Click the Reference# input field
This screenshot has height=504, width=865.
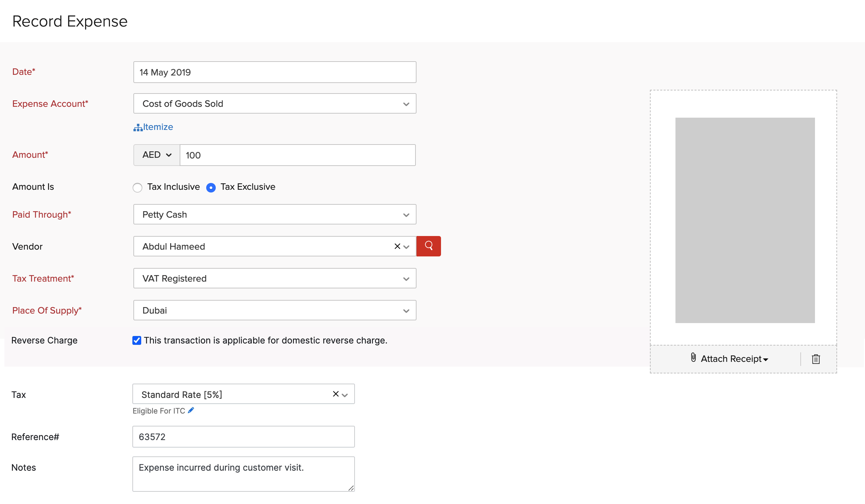pyautogui.click(x=243, y=436)
